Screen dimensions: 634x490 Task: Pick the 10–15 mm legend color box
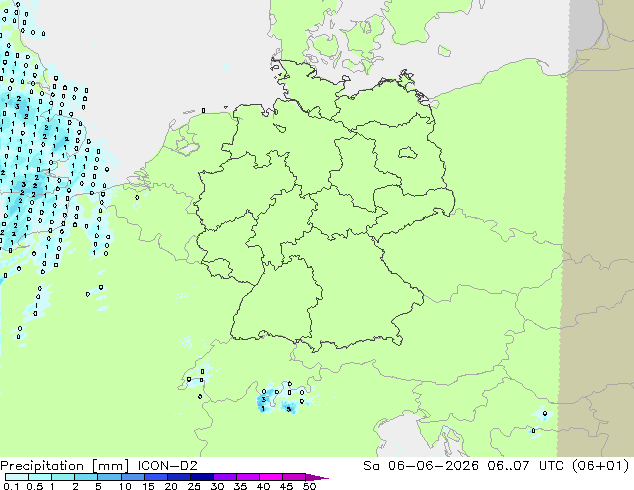[132, 477]
